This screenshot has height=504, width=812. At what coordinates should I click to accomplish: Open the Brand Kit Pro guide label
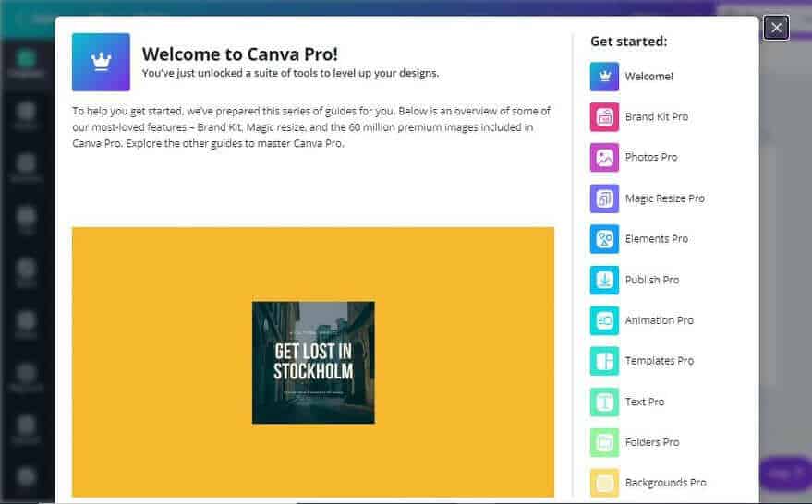(x=657, y=117)
